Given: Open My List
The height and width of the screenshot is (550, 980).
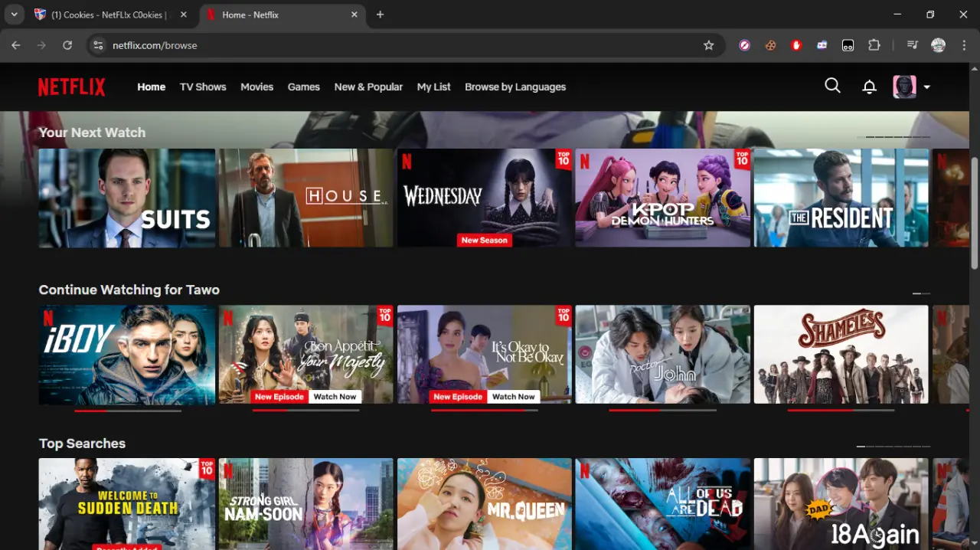Looking at the screenshot, I should pyautogui.click(x=433, y=87).
